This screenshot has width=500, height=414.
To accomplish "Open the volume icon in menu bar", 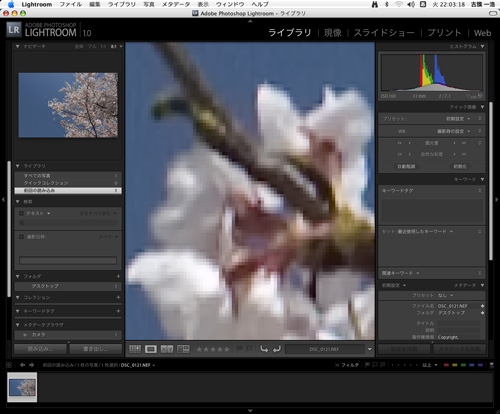I will tap(411, 4).
